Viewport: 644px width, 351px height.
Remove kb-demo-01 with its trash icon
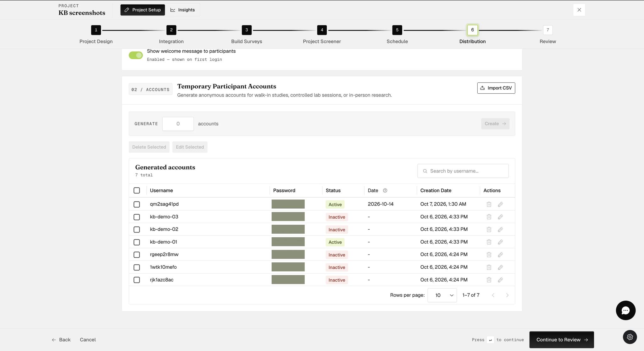(489, 242)
